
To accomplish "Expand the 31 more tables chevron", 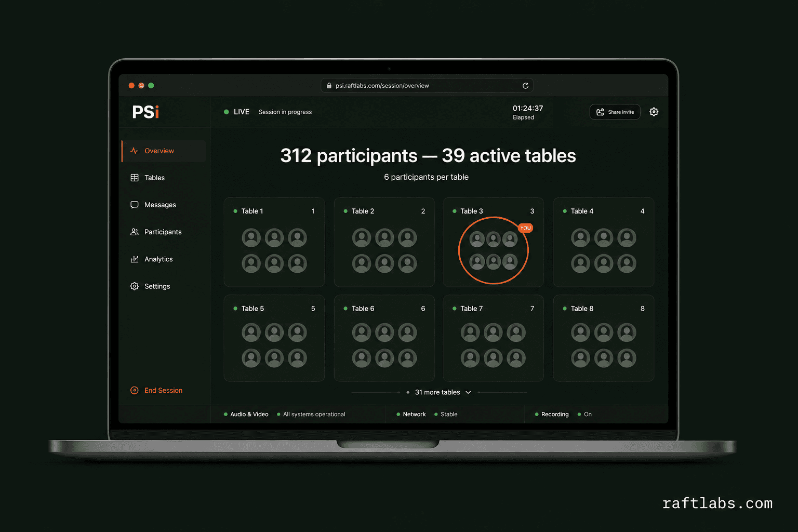I will point(468,392).
